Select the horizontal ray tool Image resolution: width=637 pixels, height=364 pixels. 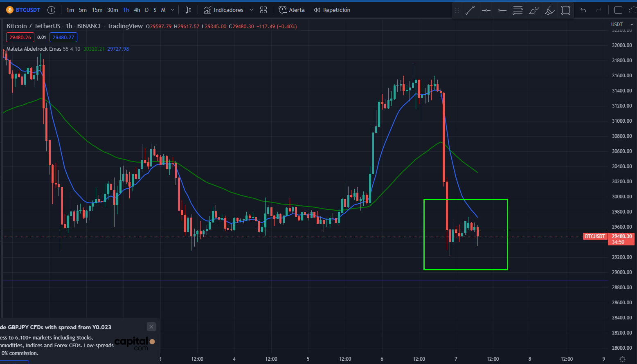coord(502,10)
